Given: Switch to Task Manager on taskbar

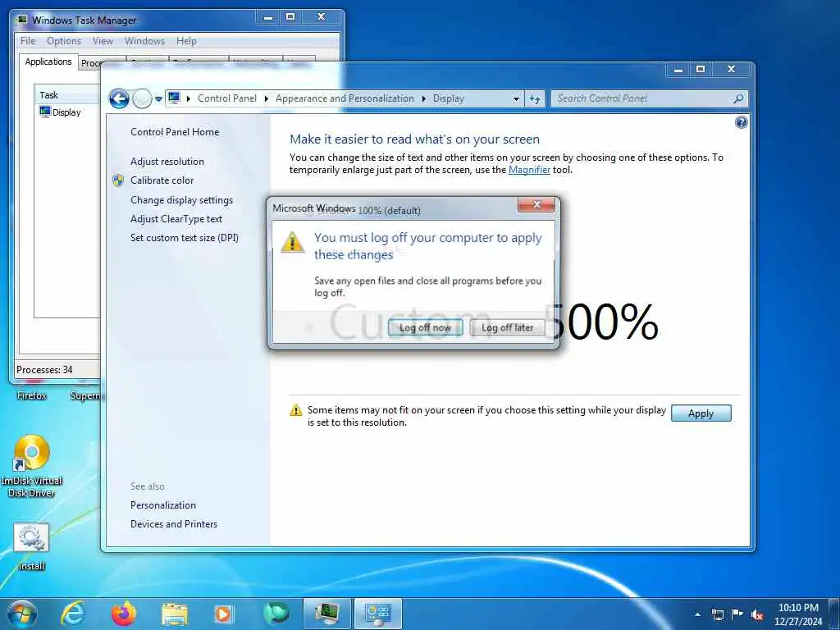Looking at the screenshot, I should (x=326, y=614).
